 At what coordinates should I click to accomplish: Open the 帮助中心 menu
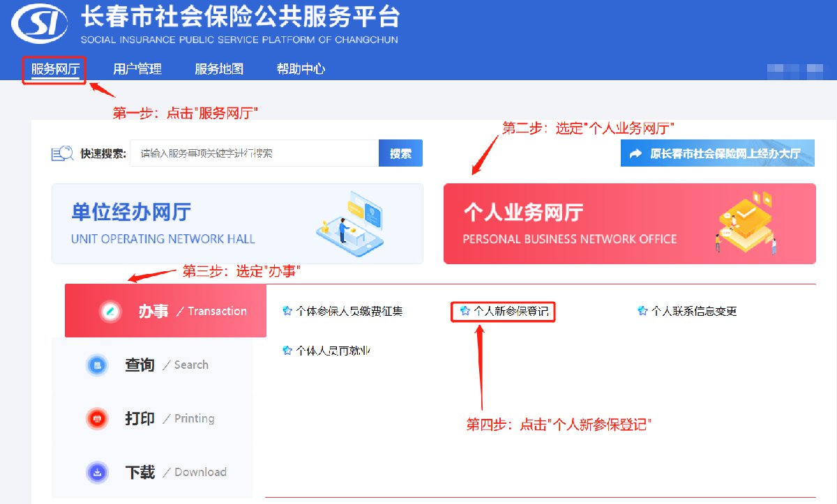click(x=301, y=69)
